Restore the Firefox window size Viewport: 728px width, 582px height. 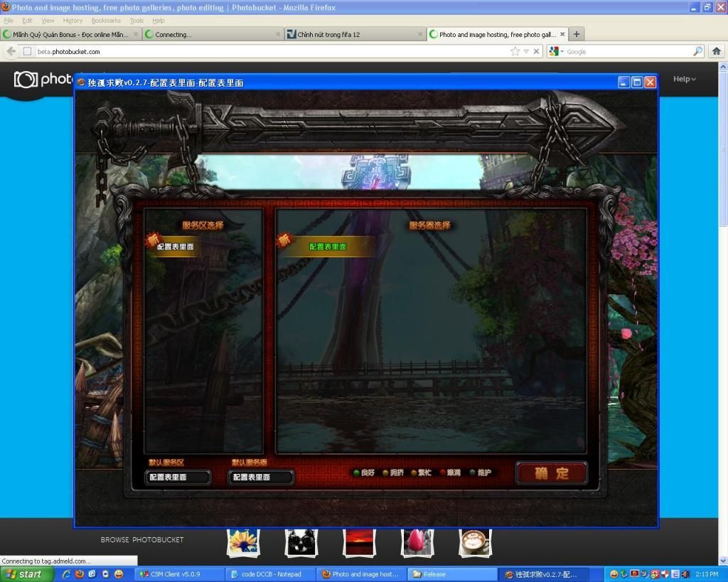click(707, 7)
